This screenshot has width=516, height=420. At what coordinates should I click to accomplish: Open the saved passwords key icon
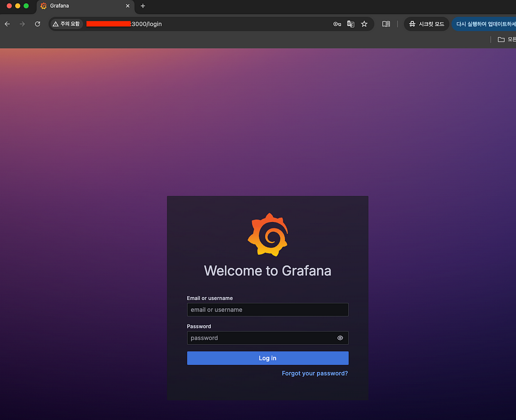[x=337, y=24]
